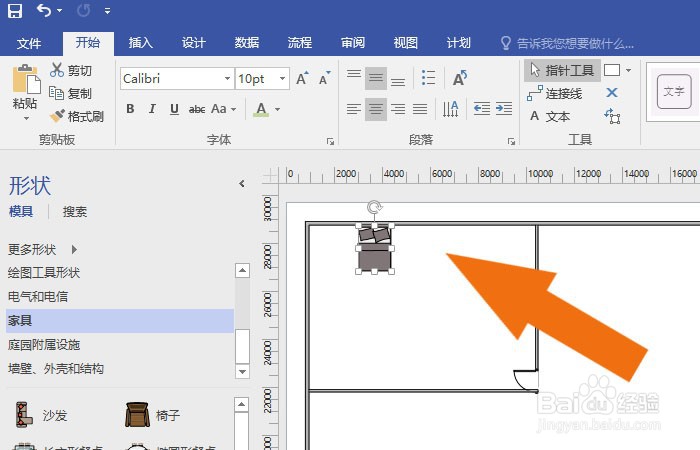Click the 复制 copy button
The image size is (700, 450).
coord(71,93)
